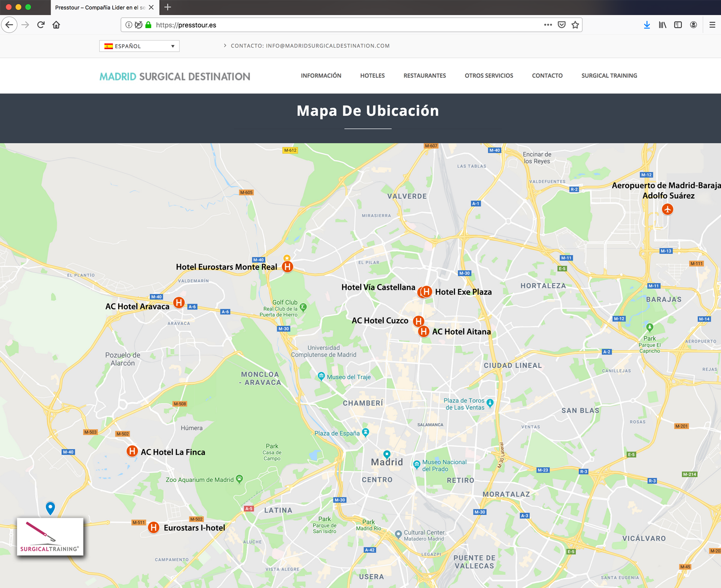Click the blue location pin on map
Screen dimensions: 721x588
[x=50, y=507]
